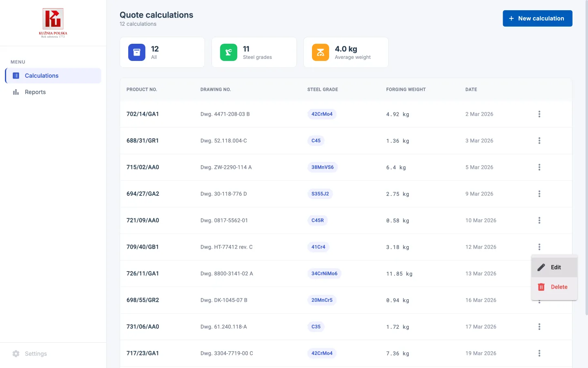Click the red trash icon in popup menu
Viewport: 588px width, 368px height.
coord(541,287)
